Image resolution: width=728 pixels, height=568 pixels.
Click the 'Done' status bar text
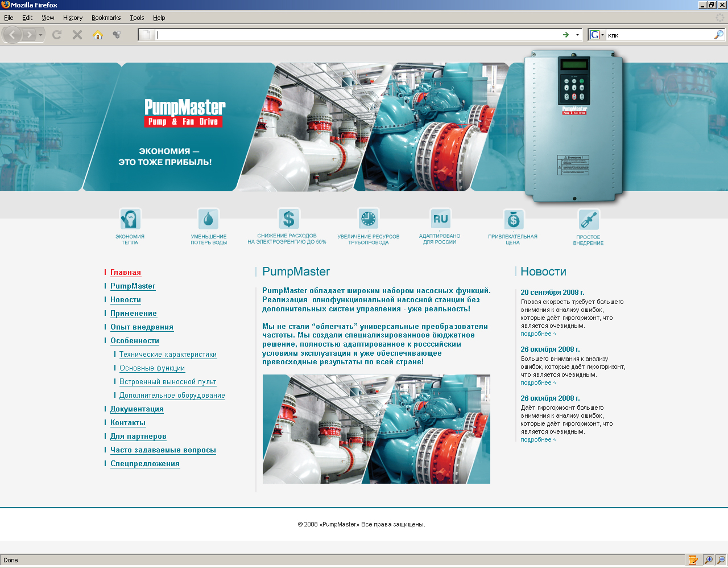(11, 561)
